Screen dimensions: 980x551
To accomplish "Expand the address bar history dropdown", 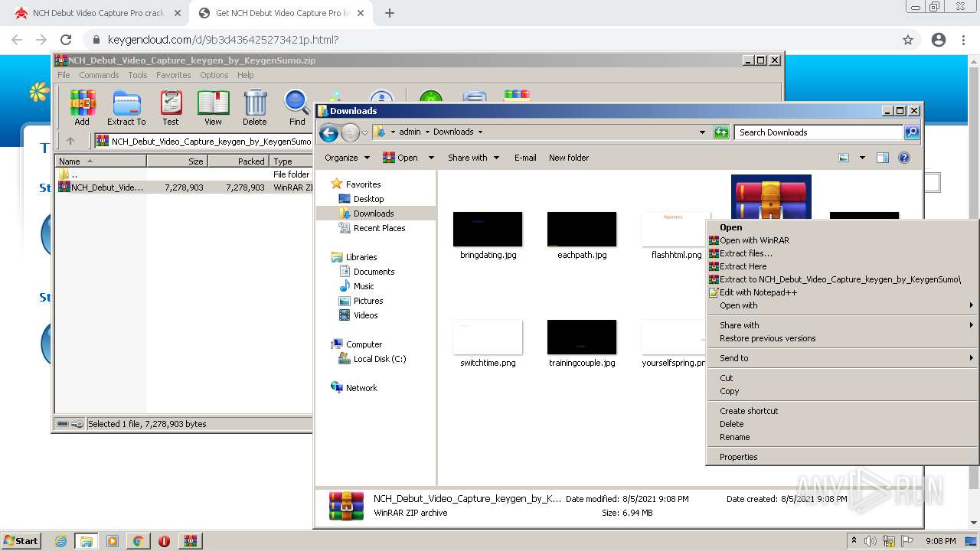I will [702, 132].
